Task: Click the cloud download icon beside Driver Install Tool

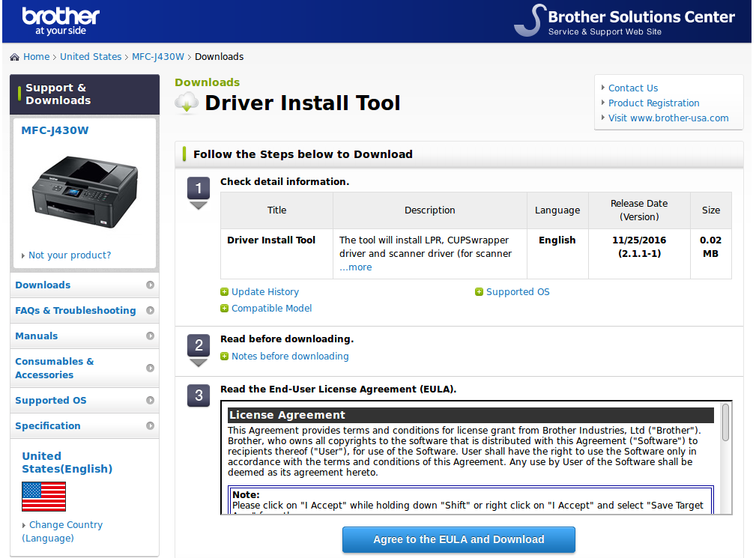Action: coord(187,103)
